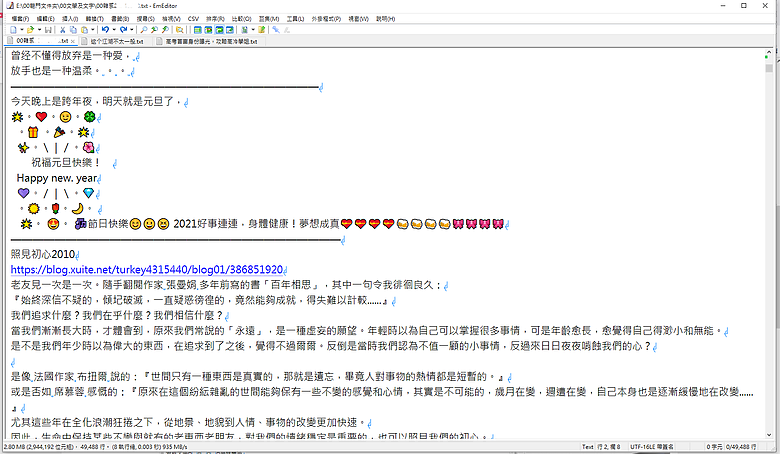Undo the last edit
This screenshot has height=454, width=780.
coord(105,30)
